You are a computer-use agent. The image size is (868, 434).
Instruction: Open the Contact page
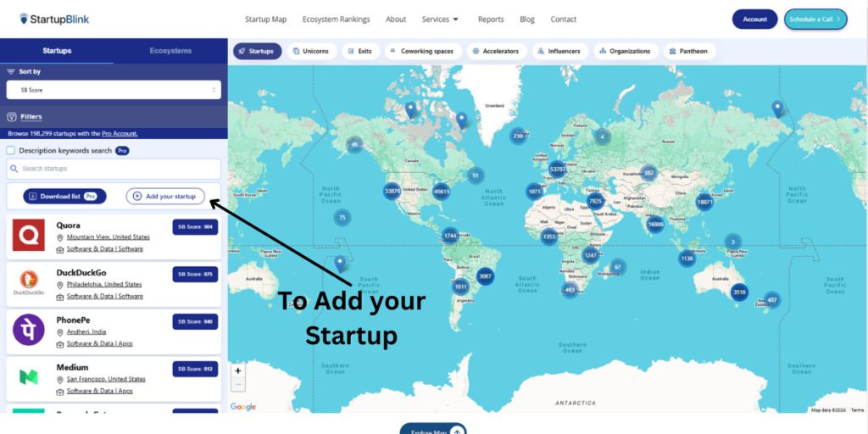coord(563,19)
